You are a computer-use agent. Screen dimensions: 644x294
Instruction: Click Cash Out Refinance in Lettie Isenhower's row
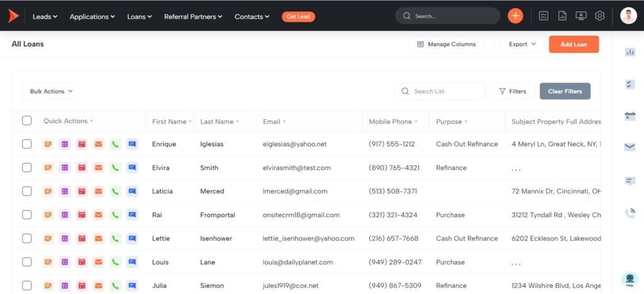(x=467, y=238)
